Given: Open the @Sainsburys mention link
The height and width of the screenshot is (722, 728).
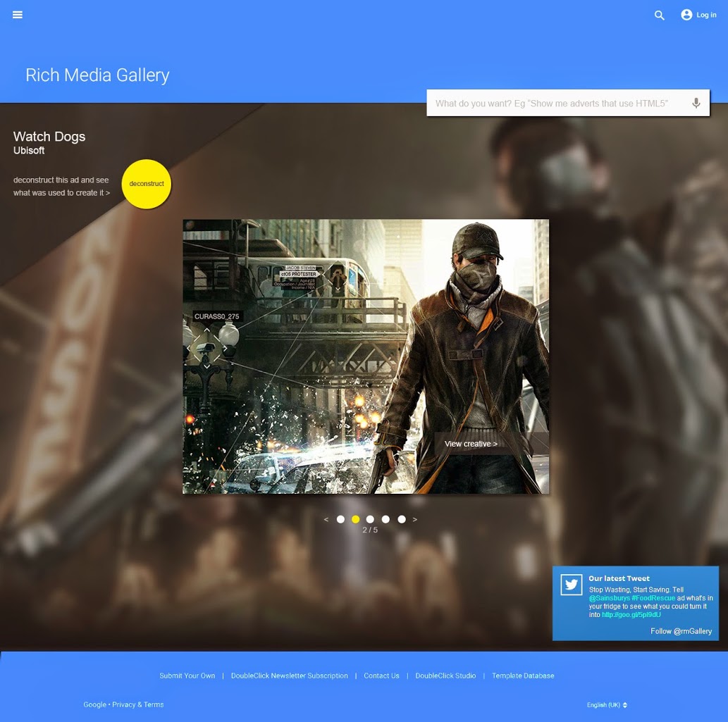Looking at the screenshot, I should pyautogui.click(x=609, y=598).
